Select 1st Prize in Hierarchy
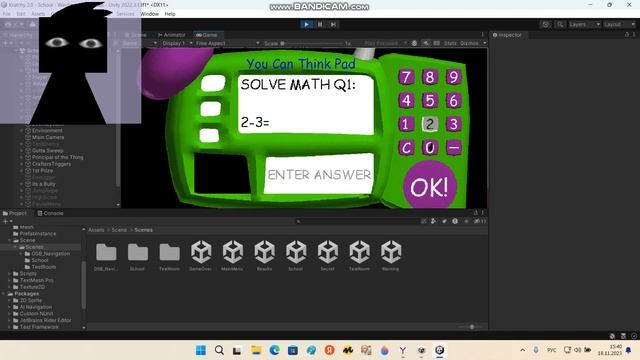 [x=42, y=171]
